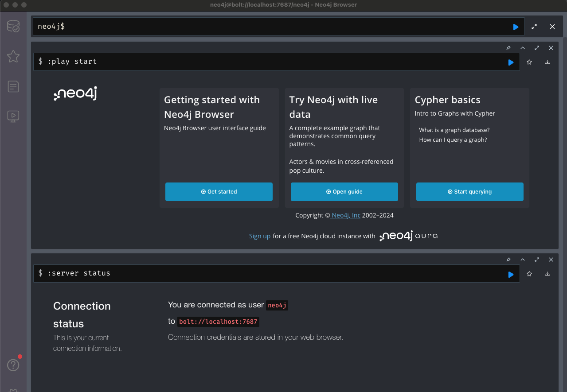Download the :play start frame export
Screen dimensions: 567x392
[547, 62]
